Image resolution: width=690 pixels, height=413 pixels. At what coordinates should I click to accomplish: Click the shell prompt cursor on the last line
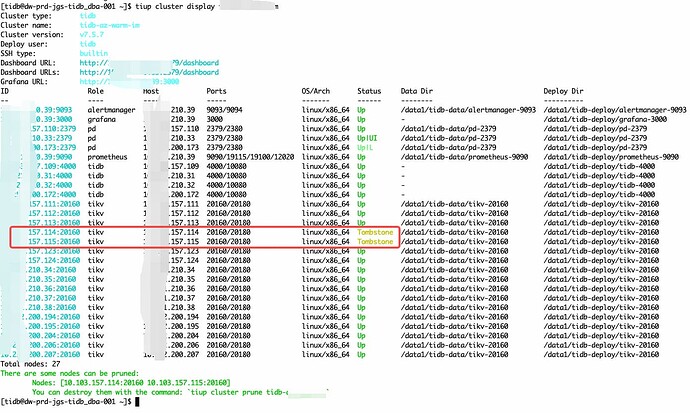137,402
